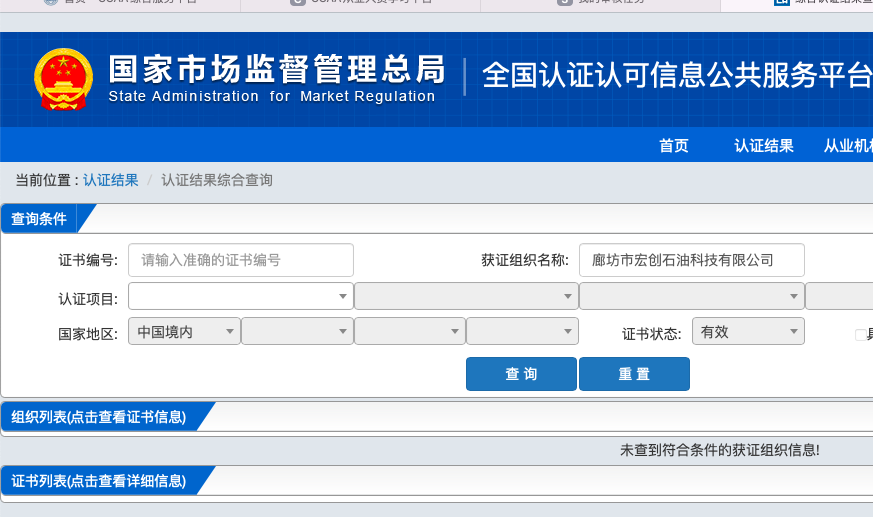The height and width of the screenshot is (517, 873).
Task: Open the 首页 navigation item
Action: [x=674, y=146]
